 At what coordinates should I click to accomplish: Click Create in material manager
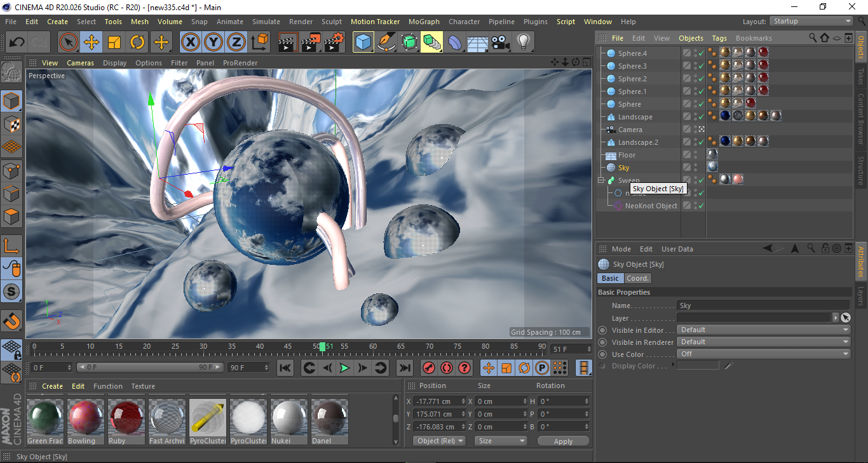pyautogui.click(x=53, y=386)
